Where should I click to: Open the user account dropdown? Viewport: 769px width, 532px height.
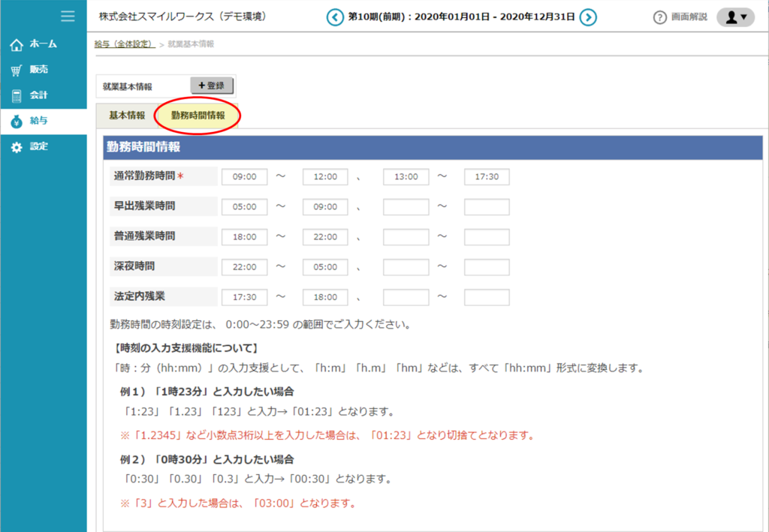[x=735, y=18]
